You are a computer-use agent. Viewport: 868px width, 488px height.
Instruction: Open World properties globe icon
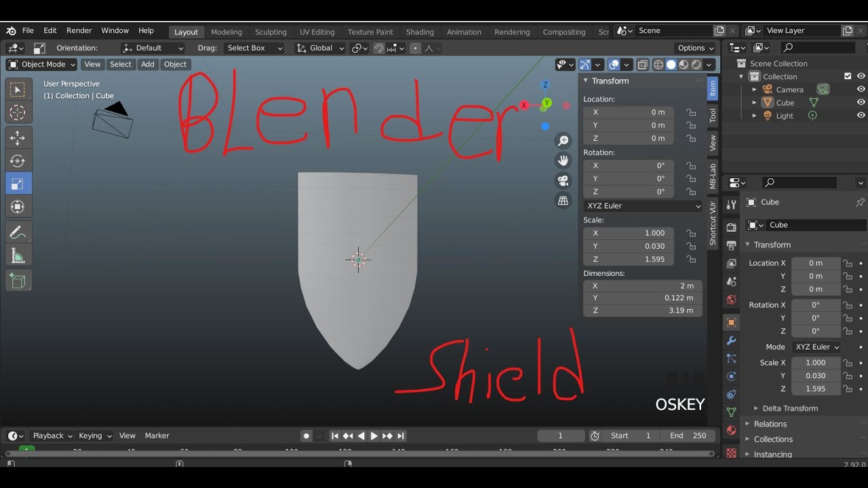(731, 300)
